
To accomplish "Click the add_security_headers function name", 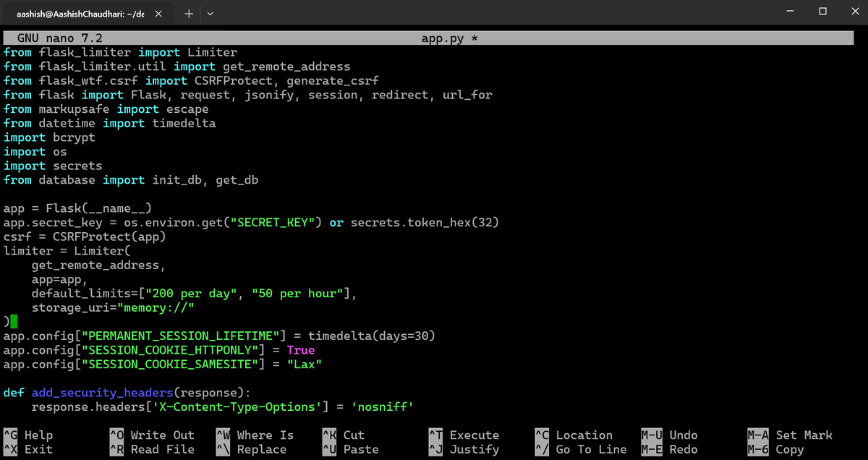I will (102, 393).
